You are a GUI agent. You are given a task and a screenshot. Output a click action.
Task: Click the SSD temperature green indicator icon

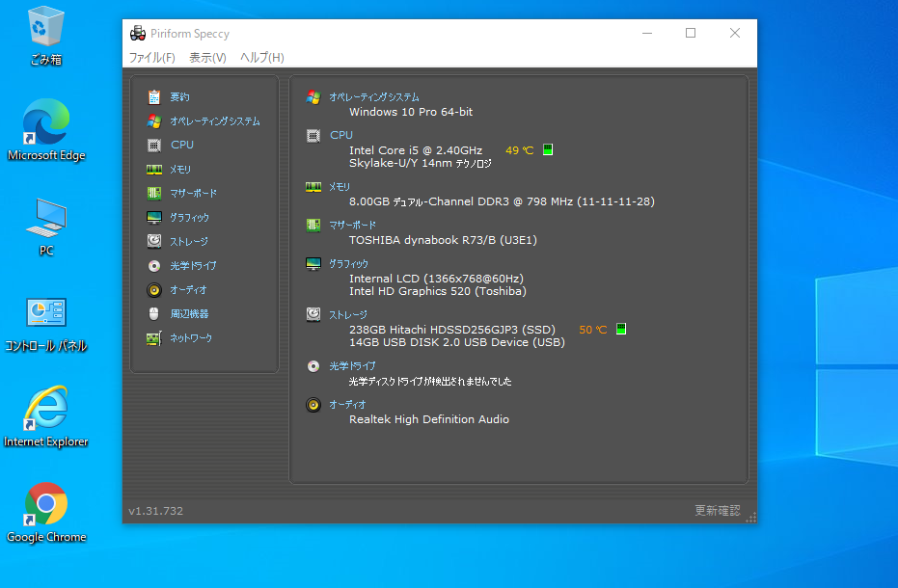pos(621,330)
